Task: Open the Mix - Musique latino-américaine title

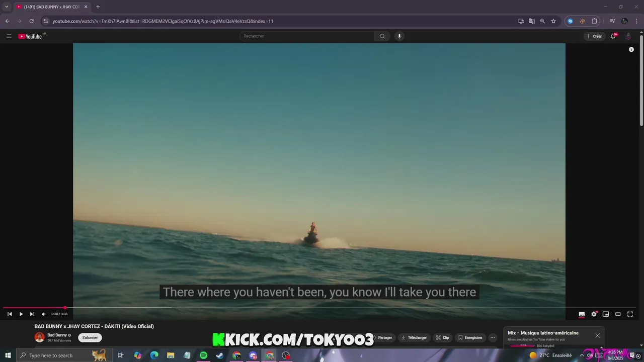Action: point(543,333)
